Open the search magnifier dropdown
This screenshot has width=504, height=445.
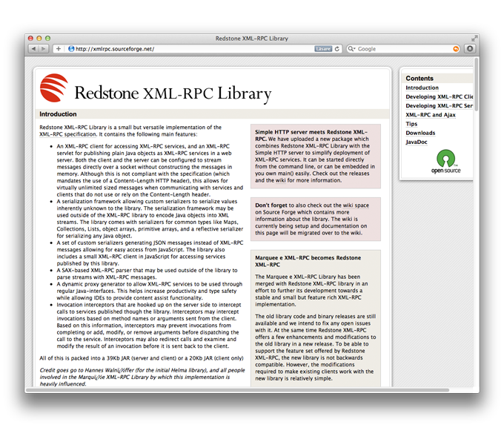coord(351,48)
